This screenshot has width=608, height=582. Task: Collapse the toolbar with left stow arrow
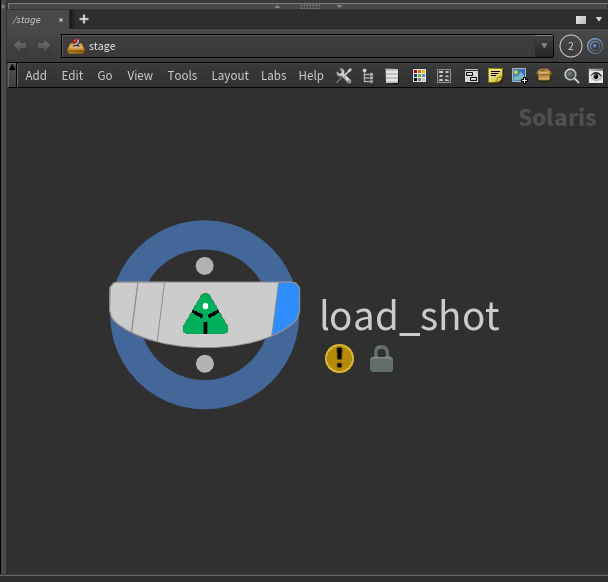tap(12, 75)
